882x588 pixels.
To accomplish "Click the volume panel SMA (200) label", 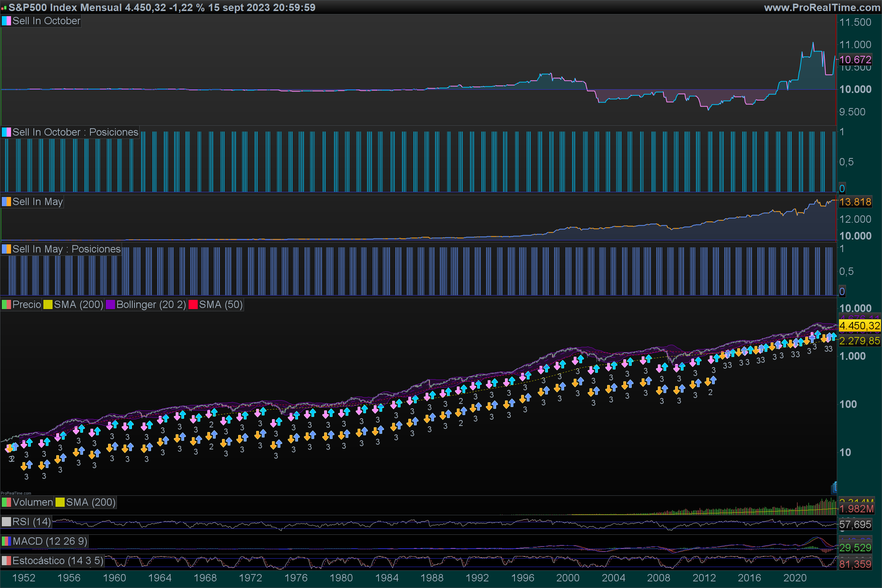I will pos(90,502).
